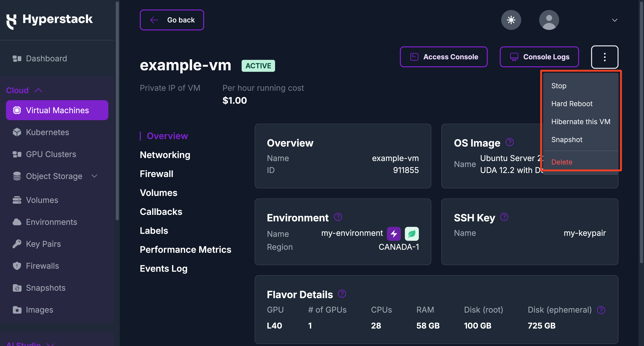
Task: Open Snapshots folder icon
Action: pyautogui.click(x=17, y=288)
